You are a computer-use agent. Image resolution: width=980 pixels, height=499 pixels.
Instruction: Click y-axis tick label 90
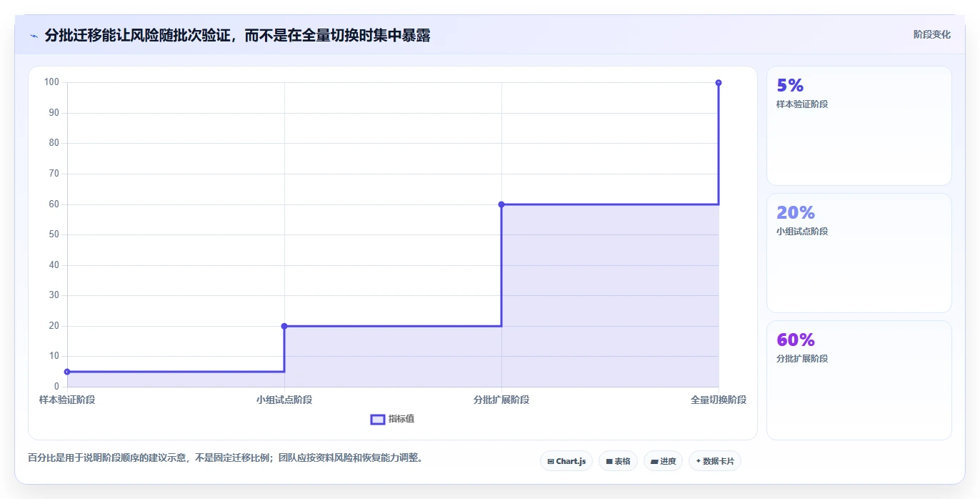54,113
